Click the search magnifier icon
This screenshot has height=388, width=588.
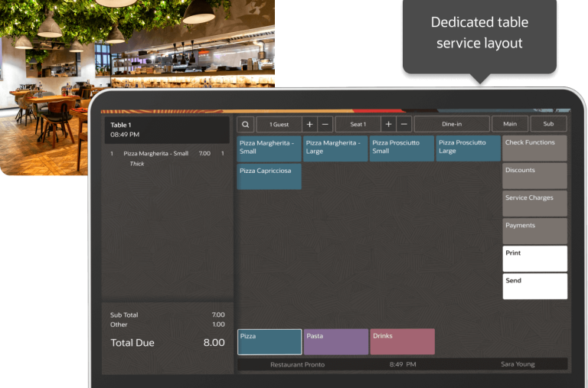[245, 124]
